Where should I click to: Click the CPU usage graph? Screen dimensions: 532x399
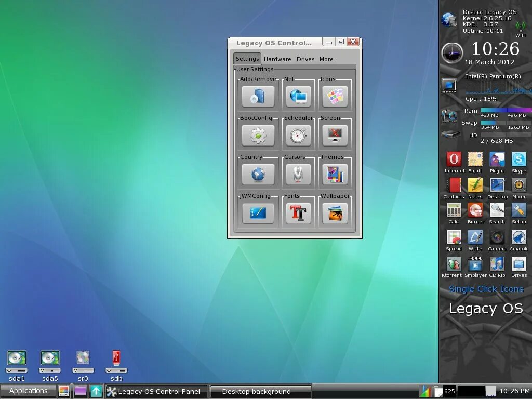click(498, 87)
